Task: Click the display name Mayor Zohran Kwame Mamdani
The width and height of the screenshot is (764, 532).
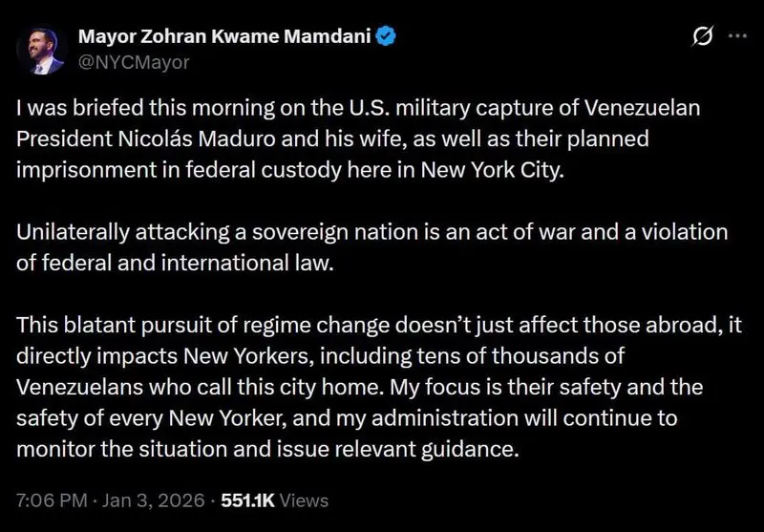Action: point(224,37)
